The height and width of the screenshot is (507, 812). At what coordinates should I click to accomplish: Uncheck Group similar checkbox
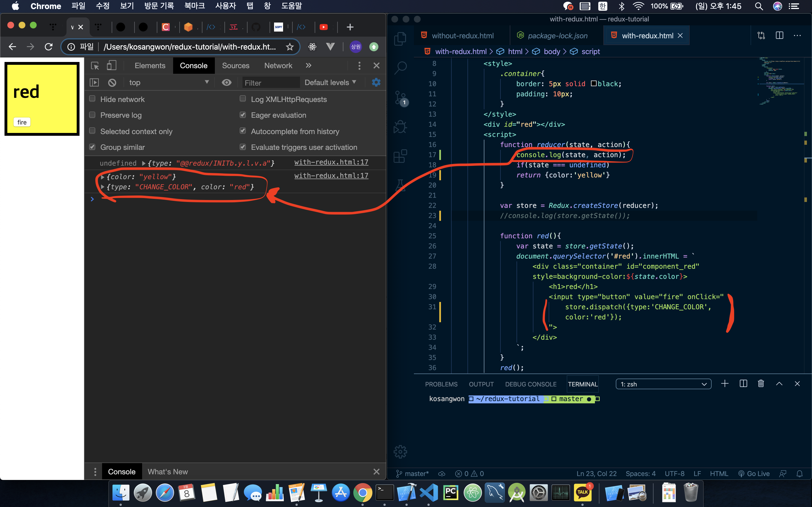92,147
